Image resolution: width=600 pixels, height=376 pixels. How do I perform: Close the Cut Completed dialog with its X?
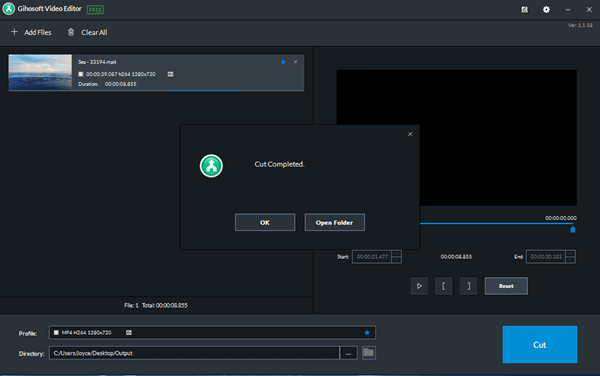point(410,134)
